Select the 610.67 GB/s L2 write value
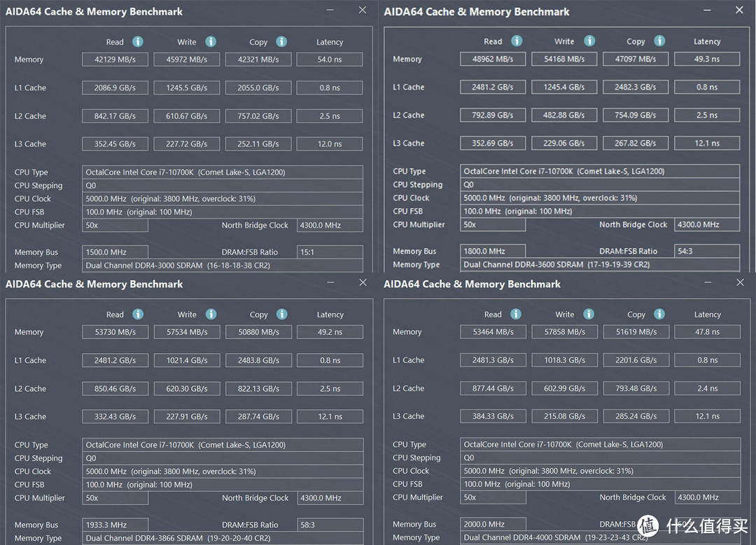 pyautogui.click(x=187, y=116)
